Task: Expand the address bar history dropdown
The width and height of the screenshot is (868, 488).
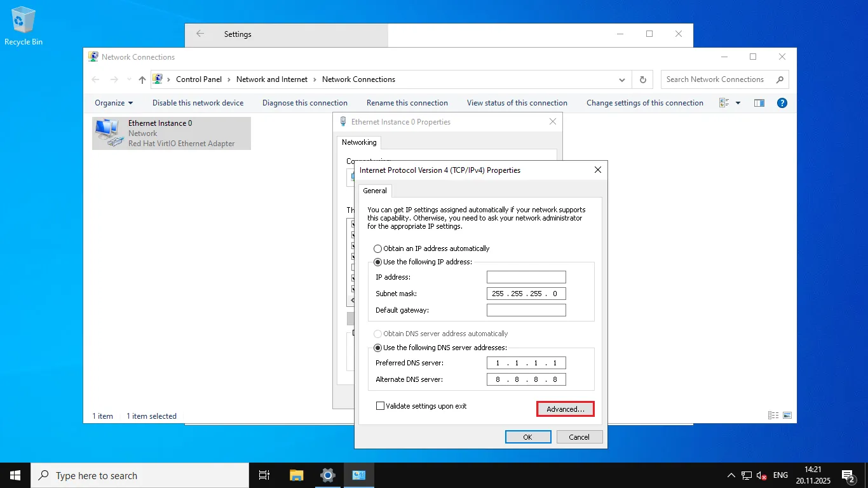Action: click(x=621, y=79)
